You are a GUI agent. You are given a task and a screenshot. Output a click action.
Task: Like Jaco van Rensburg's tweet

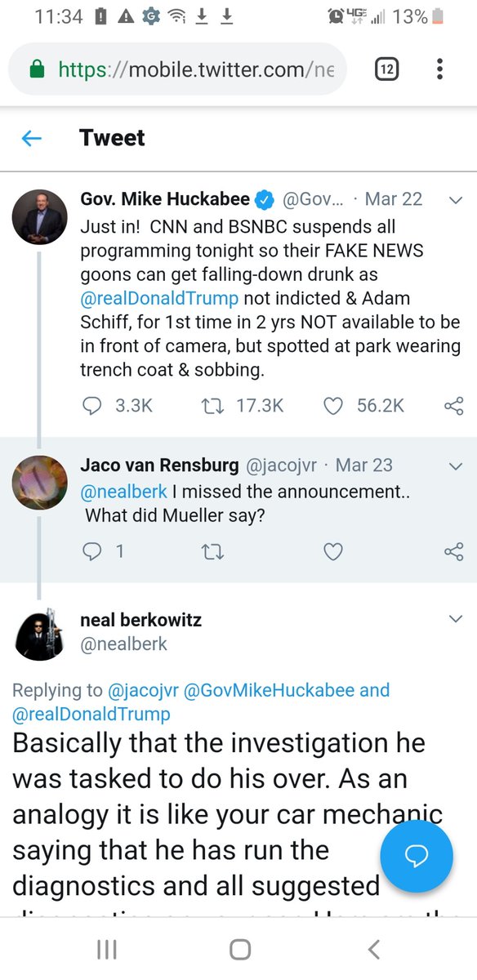(333, 552)
